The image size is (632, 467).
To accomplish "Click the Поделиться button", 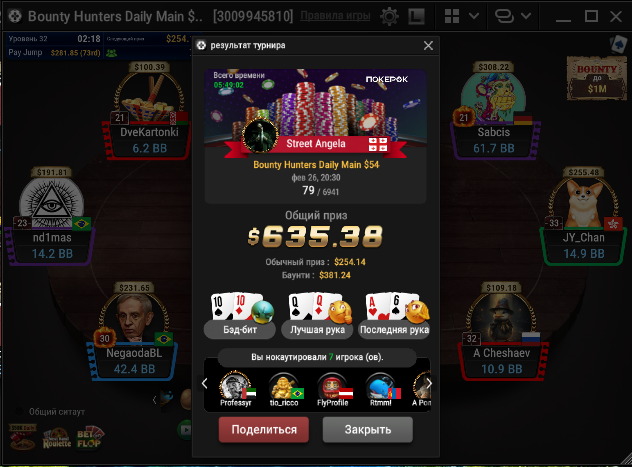I will pos(264,430).
